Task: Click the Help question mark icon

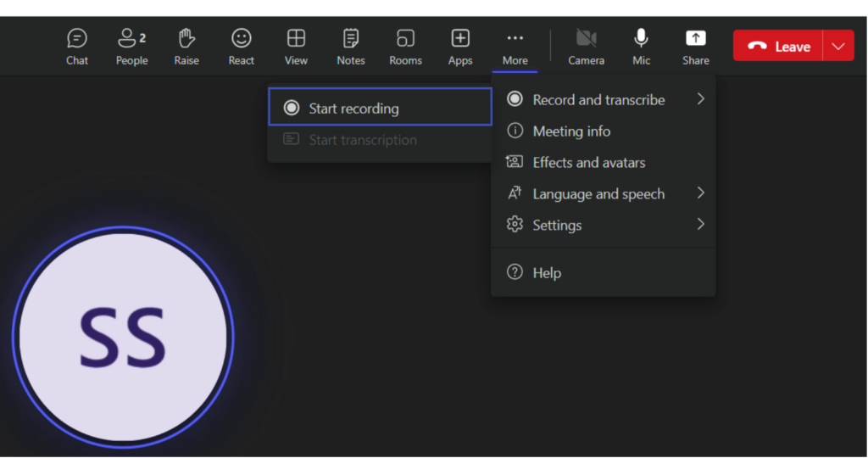Action: 515,272
